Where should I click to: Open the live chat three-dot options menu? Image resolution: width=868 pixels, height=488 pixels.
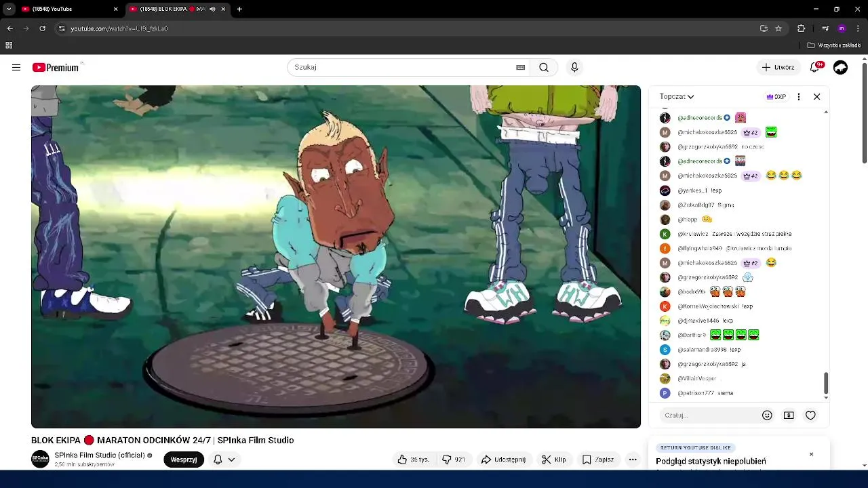click(799, 96)
